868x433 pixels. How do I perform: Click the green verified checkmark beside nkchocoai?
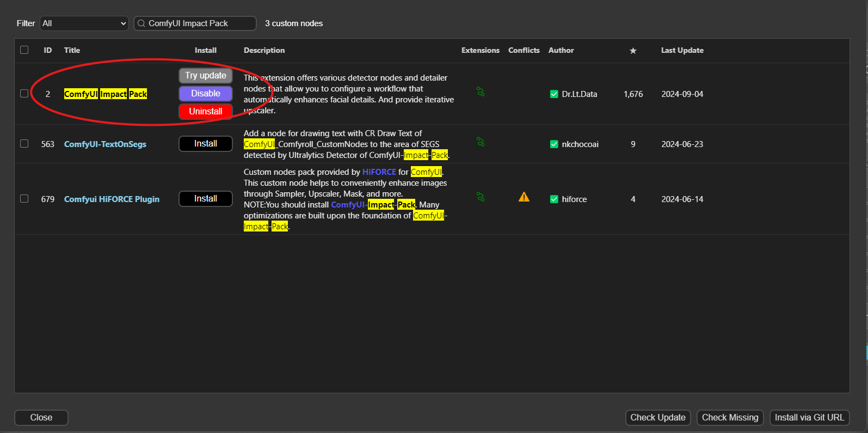coord(554,144)
